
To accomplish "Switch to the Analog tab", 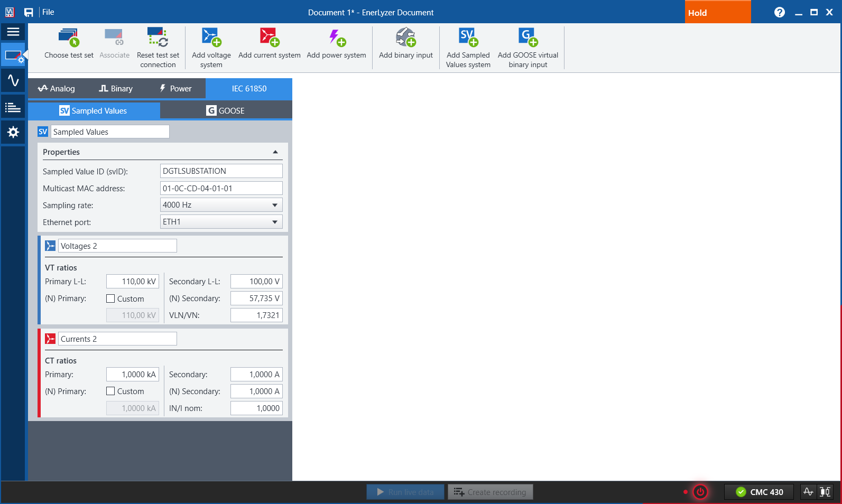I will (57, 89).
